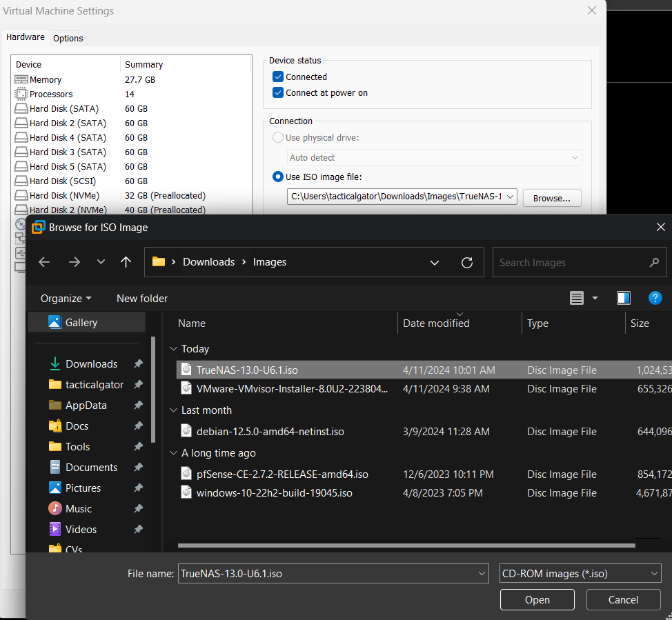The height and width of the screenshot is (620, 672).
Task: Open the Organize menu
Action: [66, 298]
